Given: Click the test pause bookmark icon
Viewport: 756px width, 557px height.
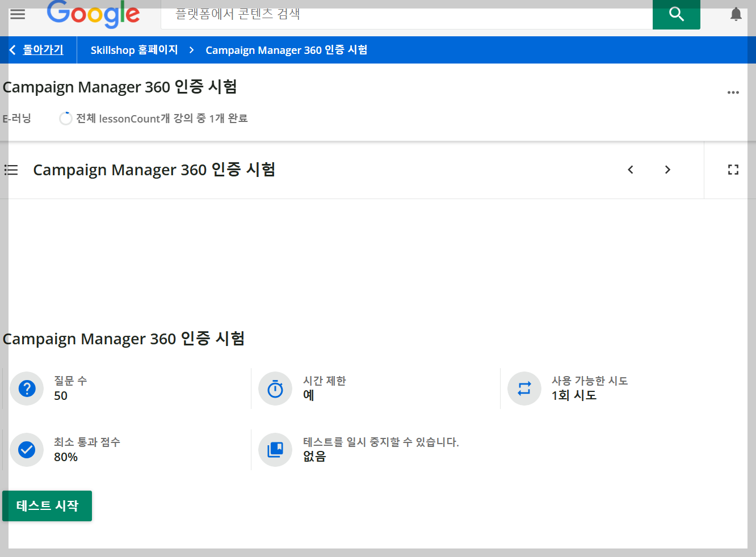Looking at the screenshot, I should point(275,450).
